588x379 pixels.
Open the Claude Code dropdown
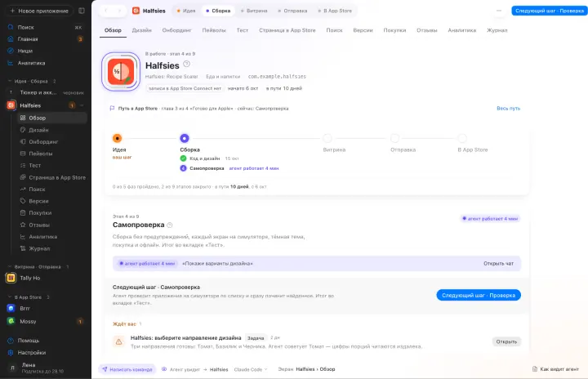pyautogui.click(x=251, y=369)
